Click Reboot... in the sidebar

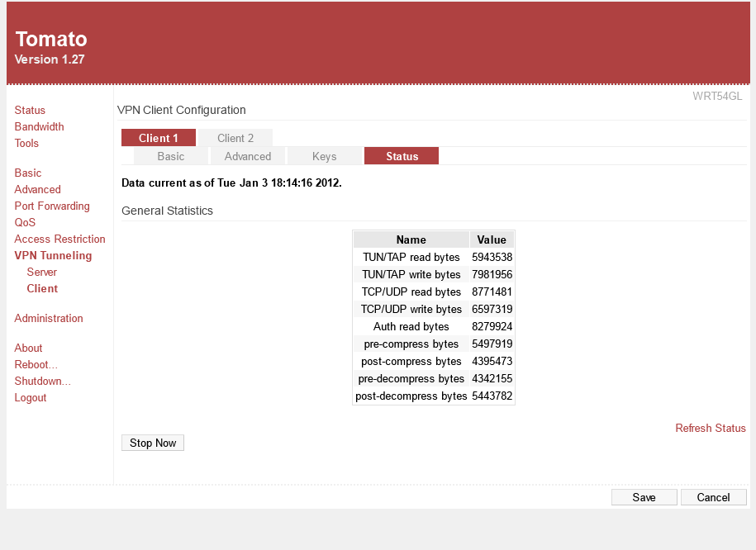pyautogui.click(x=36, y=364)
